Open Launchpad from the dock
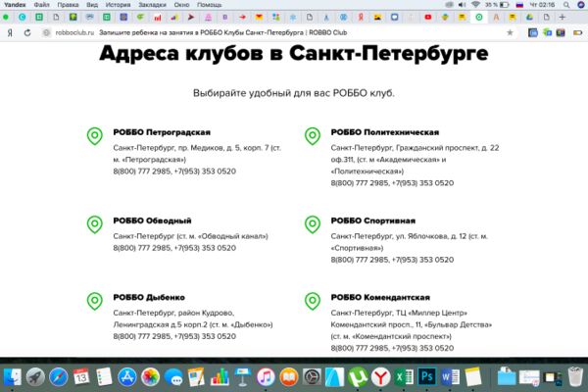 (35, 376)
